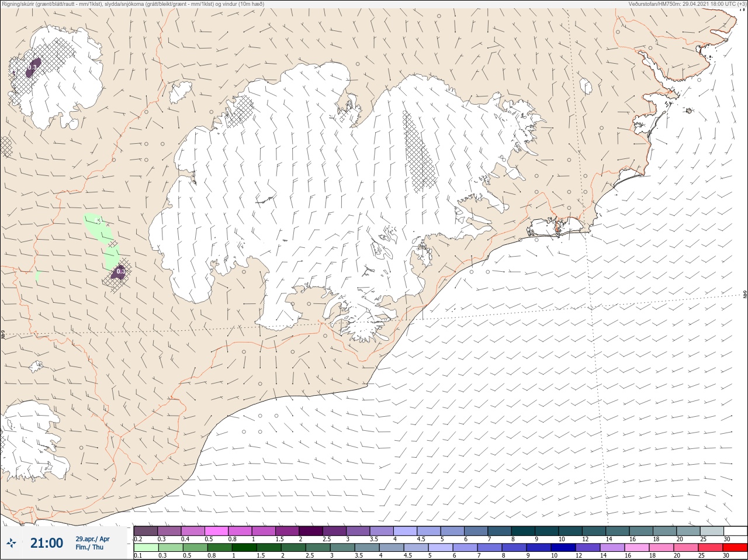Image resolution: width=748 pixels, height=560 pixels.
Task: Click the navy blue 10 swatch, bottom legend row
Action: pyautogui.click(x=563, y=548)
